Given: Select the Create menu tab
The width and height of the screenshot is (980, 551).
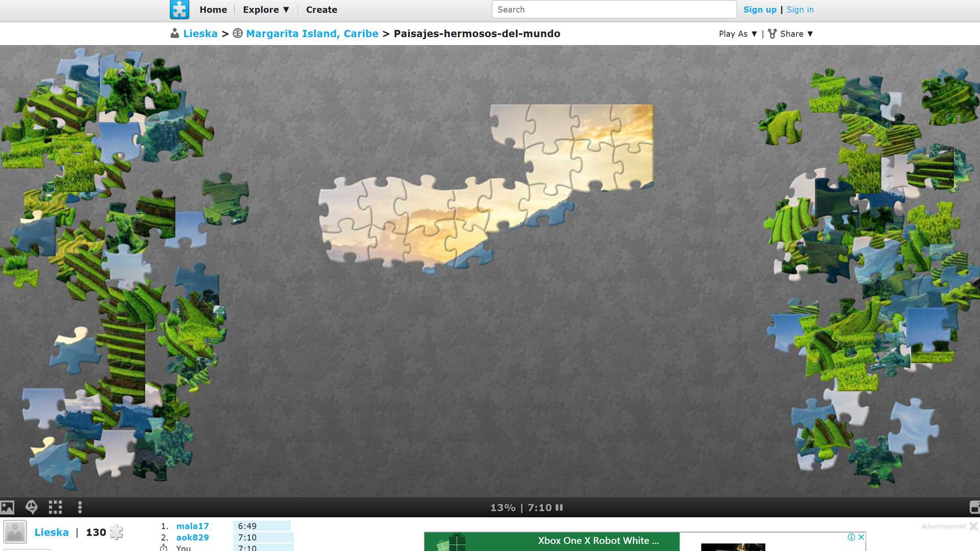Looking at the screenshot, I should [321, 9].
